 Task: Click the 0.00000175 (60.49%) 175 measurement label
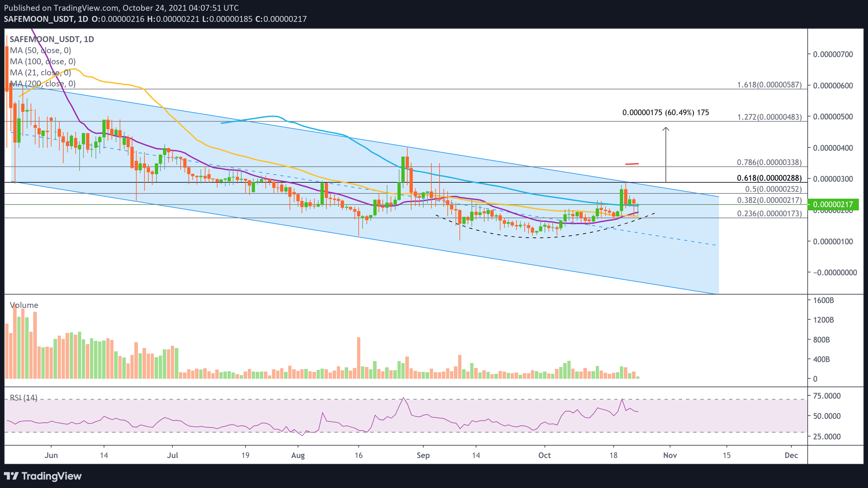coord(666,112)
